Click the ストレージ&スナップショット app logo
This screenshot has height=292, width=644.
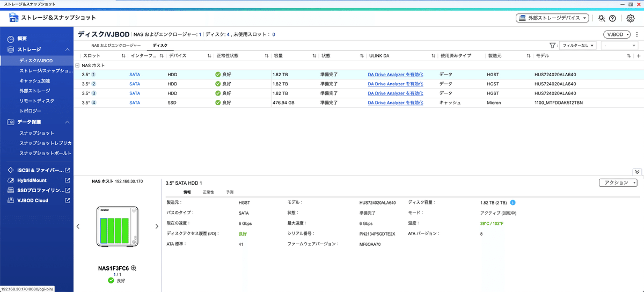(x=13, y=18)
